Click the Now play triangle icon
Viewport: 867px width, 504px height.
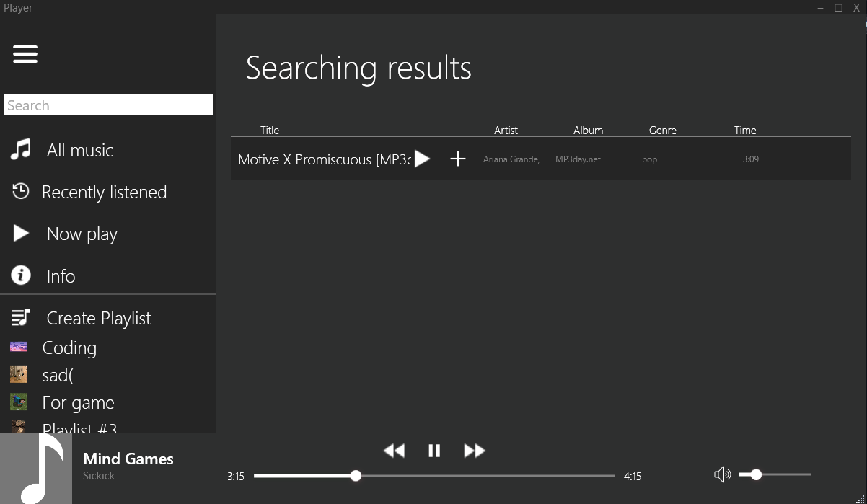point(21,233)
